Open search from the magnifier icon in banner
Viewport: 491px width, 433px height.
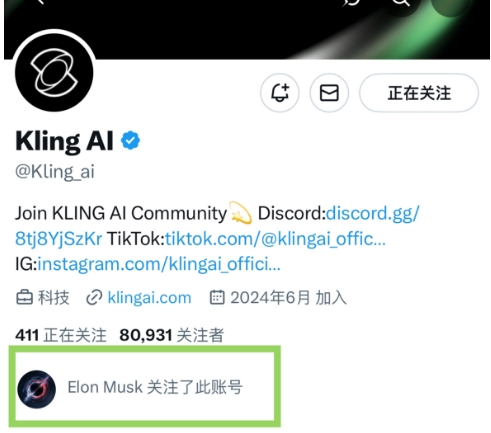pos(401,3)
